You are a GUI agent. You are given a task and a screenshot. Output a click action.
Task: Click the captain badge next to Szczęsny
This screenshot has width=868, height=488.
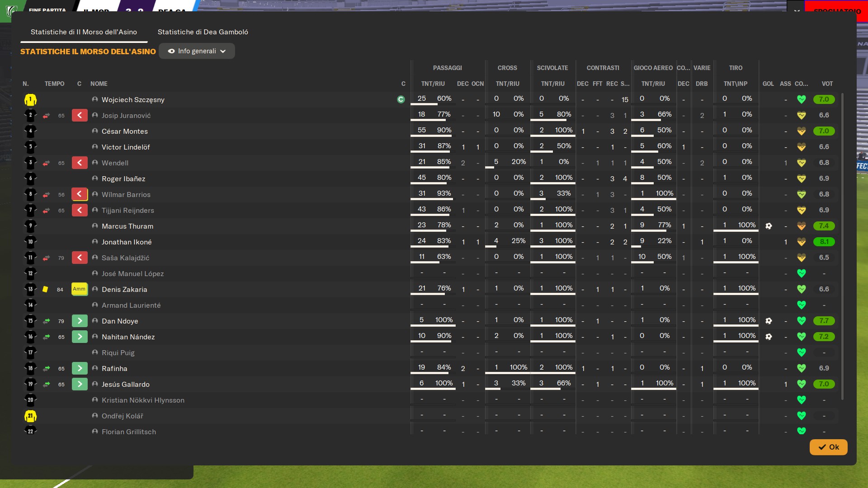[x=401, y=99]
